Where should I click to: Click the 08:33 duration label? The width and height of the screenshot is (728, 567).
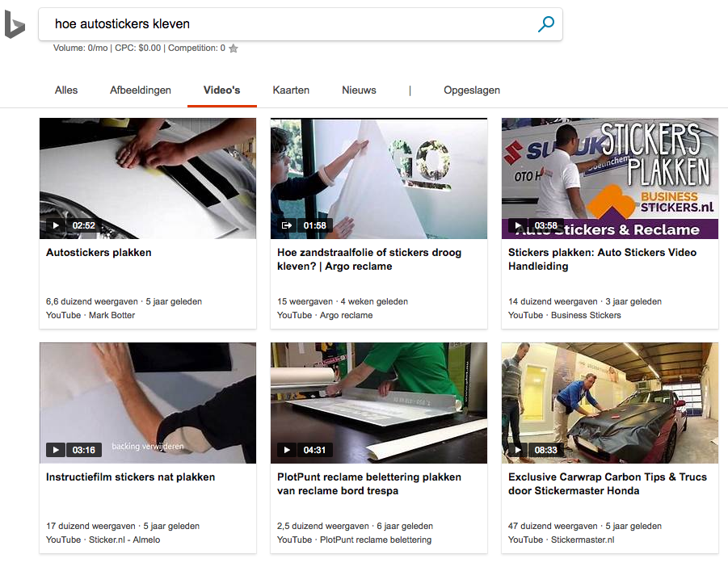coord(546,450)
